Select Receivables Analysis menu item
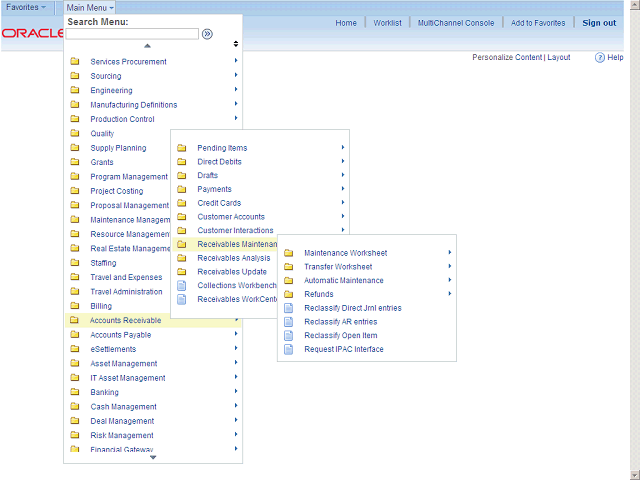The height and width of the screenshot is (480, 640). point(233,258)
